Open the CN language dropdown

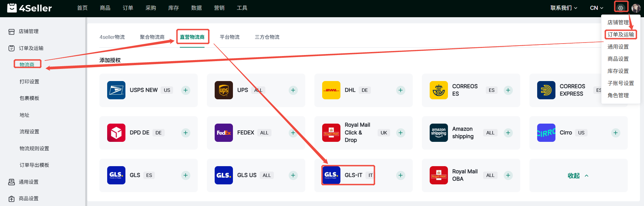597,8
